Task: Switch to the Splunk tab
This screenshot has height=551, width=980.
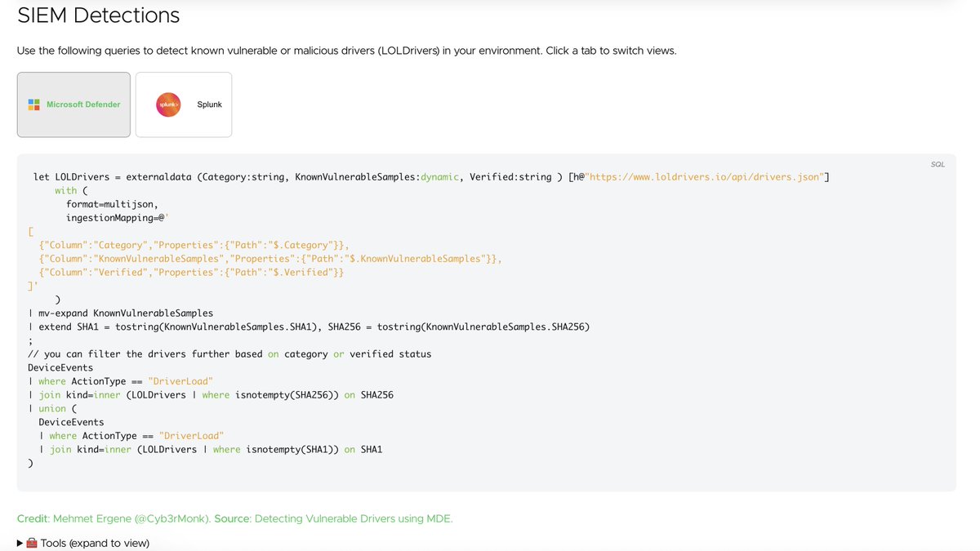Action: (184, 104)
